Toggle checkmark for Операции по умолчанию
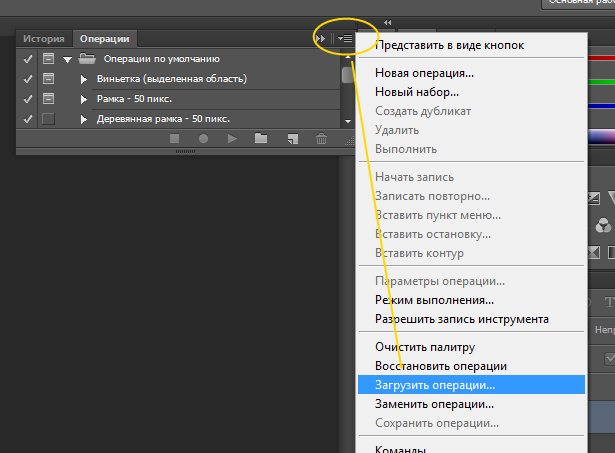 click(27, 59)
